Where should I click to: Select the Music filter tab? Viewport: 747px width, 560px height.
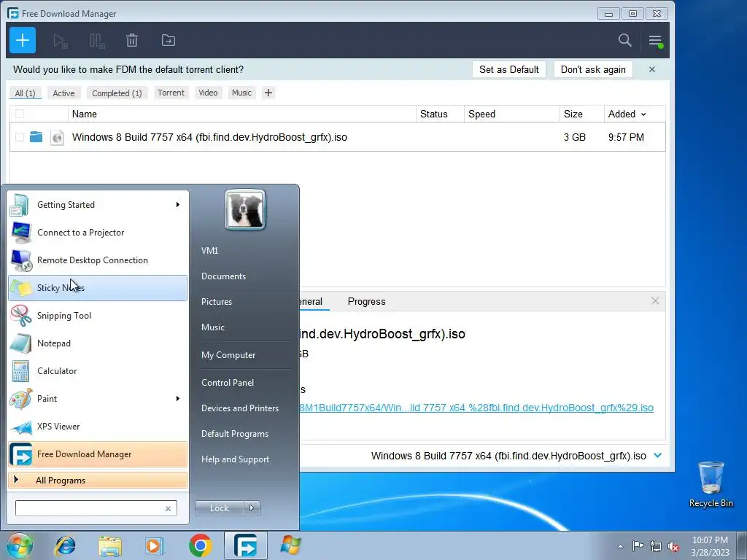coord(241,93)
